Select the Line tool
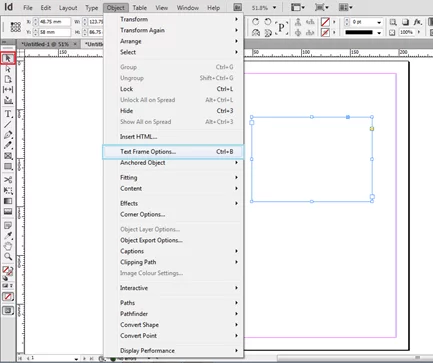 (8, 124)
